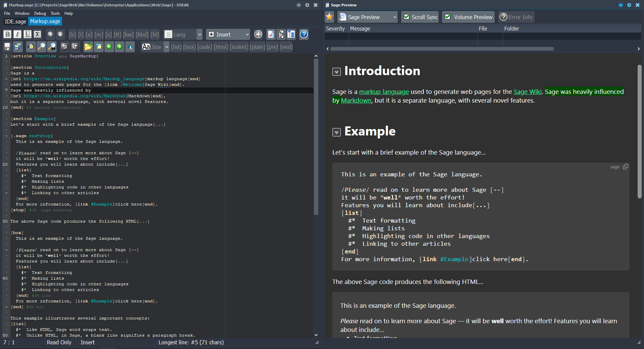The image size is (644, 349).
Task: Open help via the blue question mark
Action: point(304,34)
